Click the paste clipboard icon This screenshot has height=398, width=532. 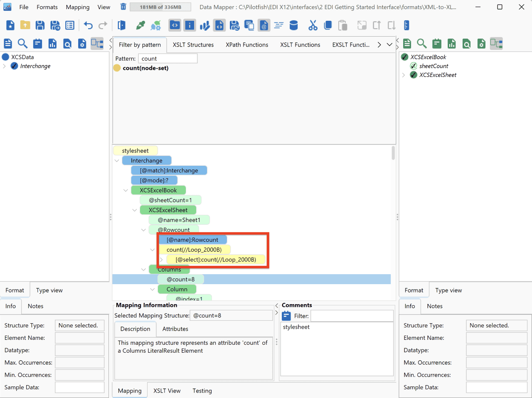(342, 25)
